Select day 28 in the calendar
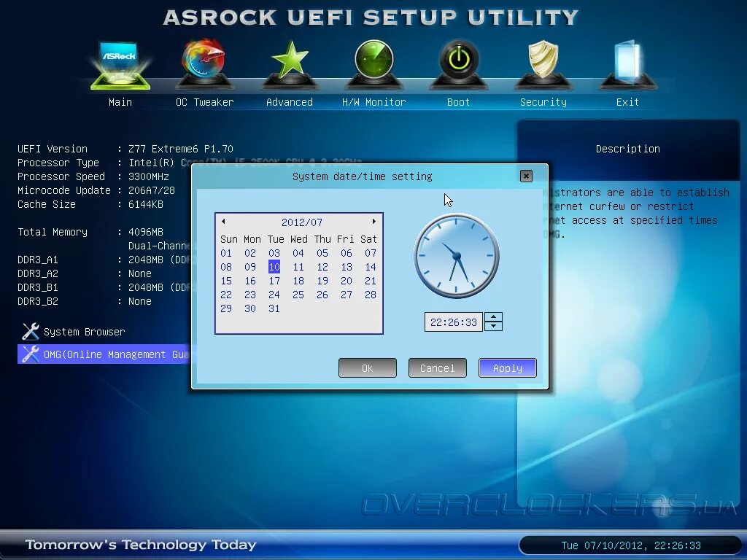This screenshot has width=747, height=560. click(370, 295)
